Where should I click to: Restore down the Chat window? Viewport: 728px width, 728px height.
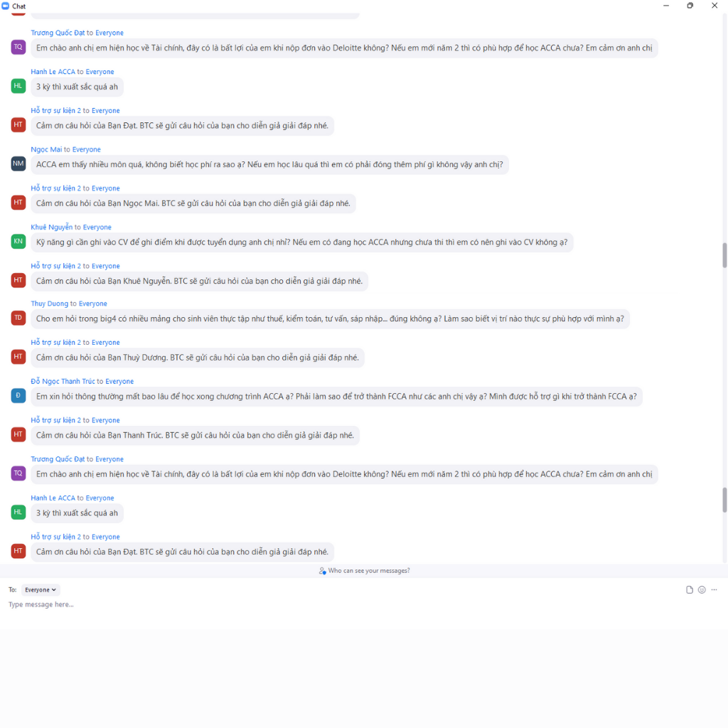690,6
